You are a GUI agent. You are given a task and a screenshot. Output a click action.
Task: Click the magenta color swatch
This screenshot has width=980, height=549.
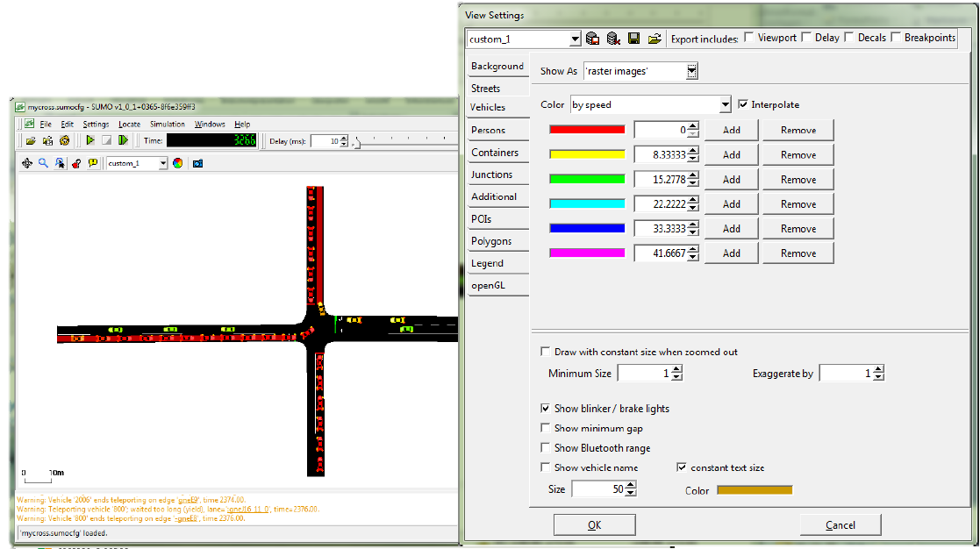pos(586,253)
